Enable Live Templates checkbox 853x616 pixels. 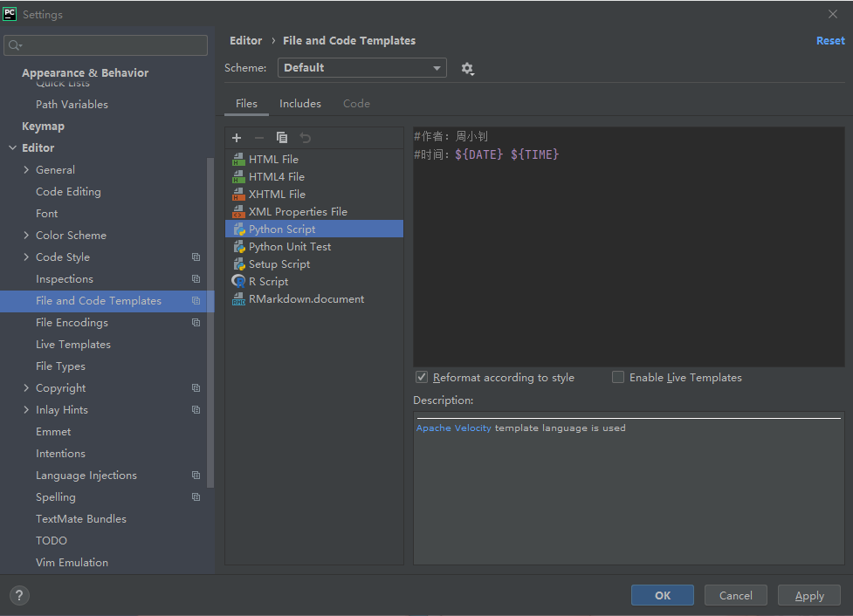tap(618, 378)
